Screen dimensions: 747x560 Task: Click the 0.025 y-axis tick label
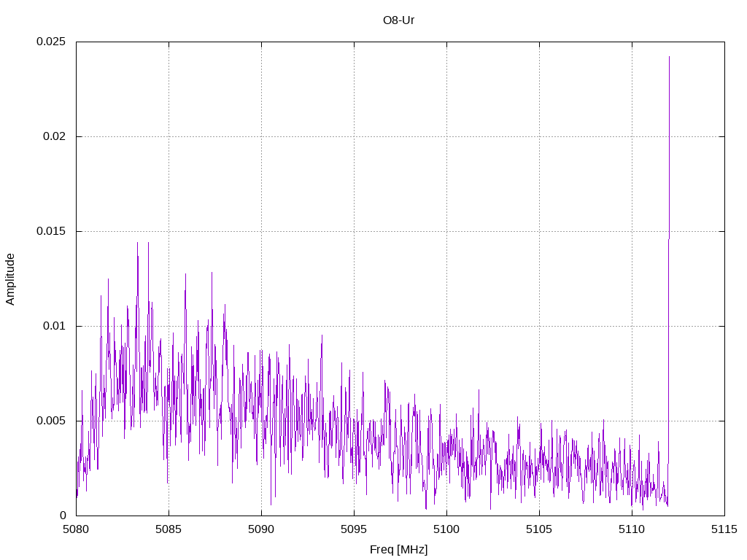point(51,42)
